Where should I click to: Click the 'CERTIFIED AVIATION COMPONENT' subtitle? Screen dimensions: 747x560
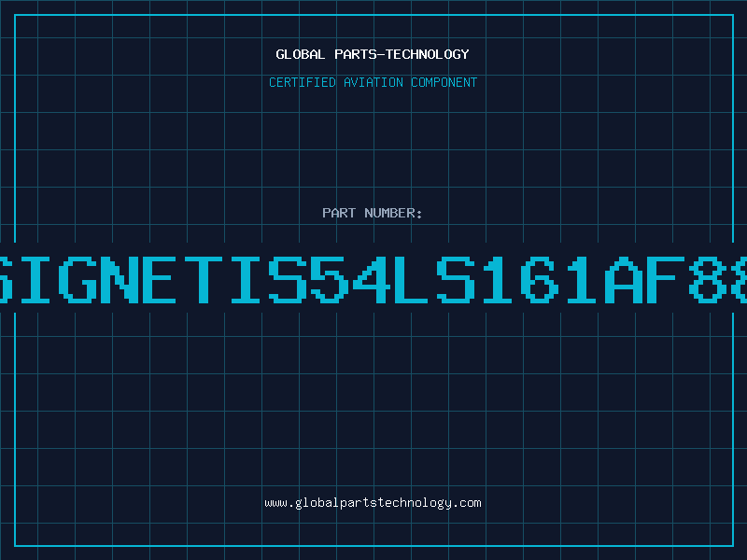point(373,82)
